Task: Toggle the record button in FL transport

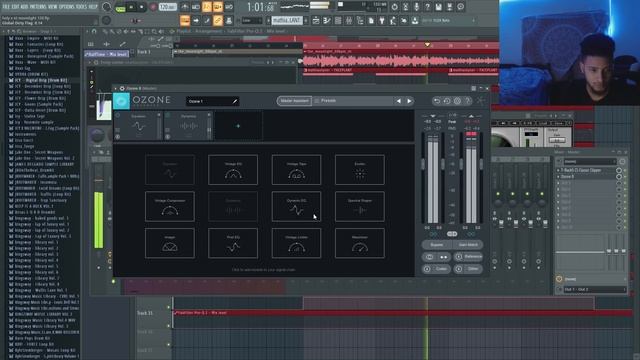Action: [x=153, y=7]
